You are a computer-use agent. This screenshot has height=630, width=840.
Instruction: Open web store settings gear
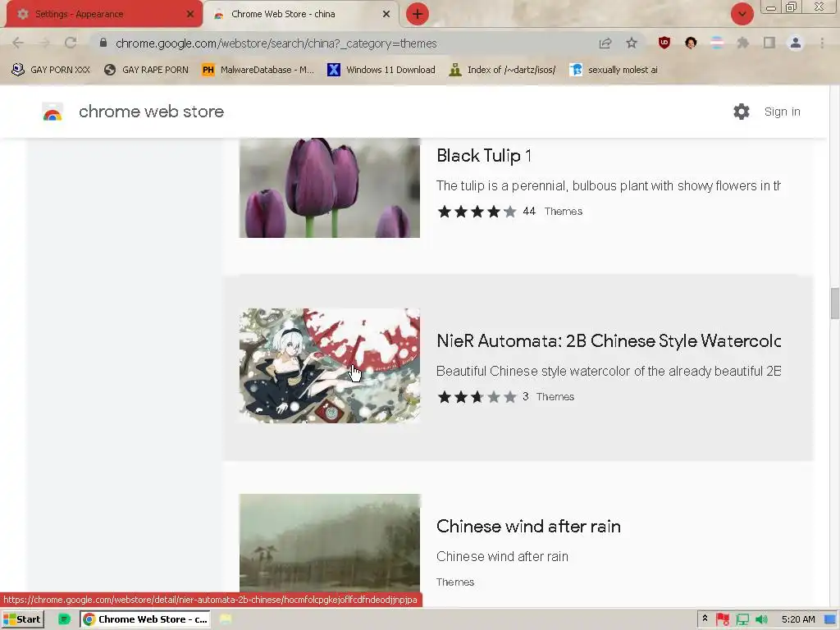click(742, 112)
